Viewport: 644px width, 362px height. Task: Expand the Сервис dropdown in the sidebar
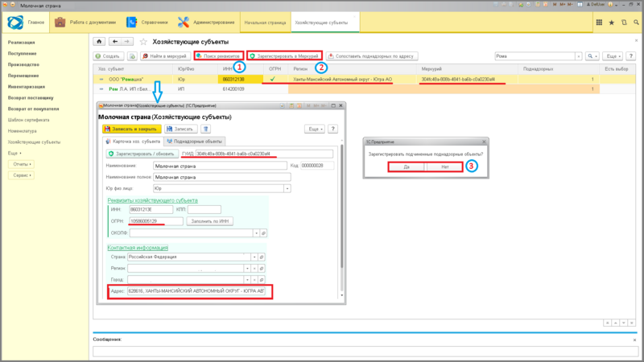(x=22, y=175)
